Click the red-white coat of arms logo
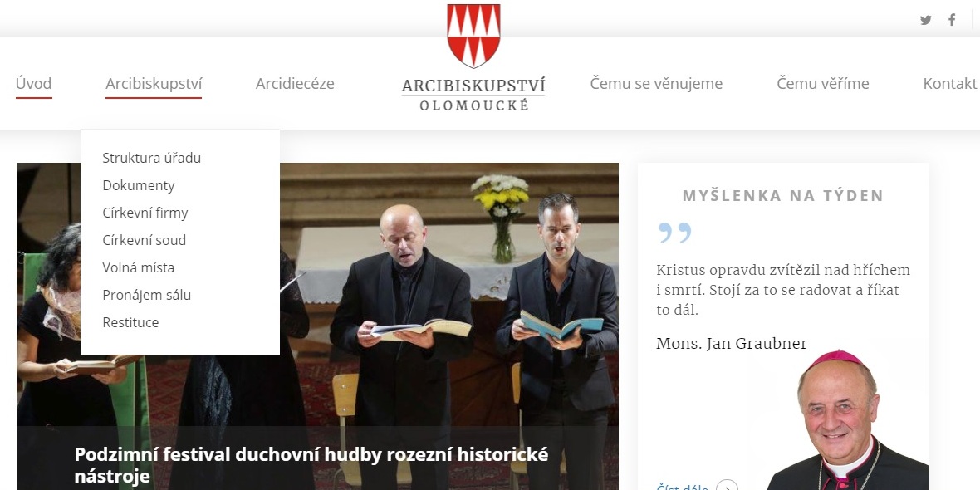This screenshot has height=490, width=980. (473, 36)
